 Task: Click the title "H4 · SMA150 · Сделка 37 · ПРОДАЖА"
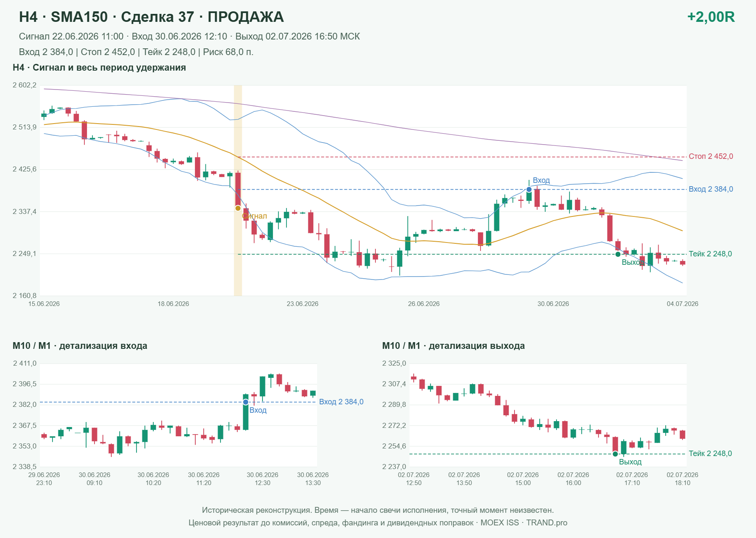pyautogui.click(x=152, y=17)
